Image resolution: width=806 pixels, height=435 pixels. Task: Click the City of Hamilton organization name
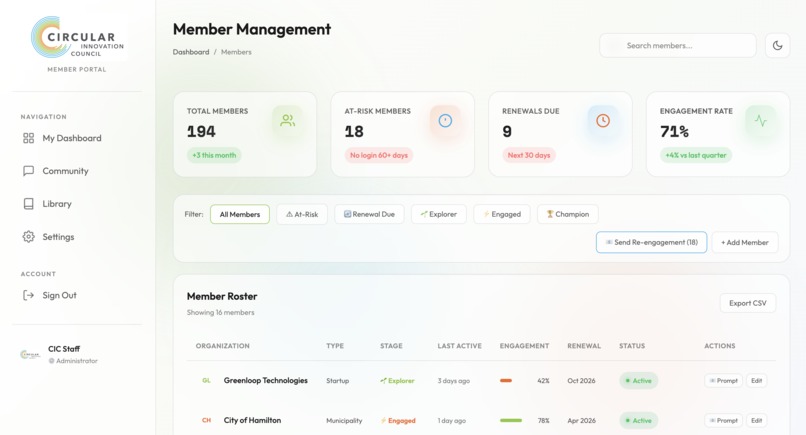(252, 420)
